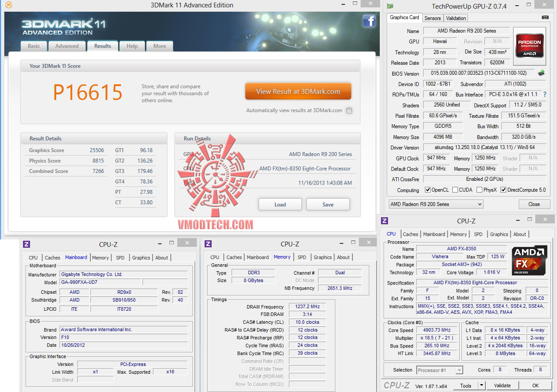Click the GPU-Z camera screenshot icon
This screenshot has height=392, width=557.
coord(545,17)
